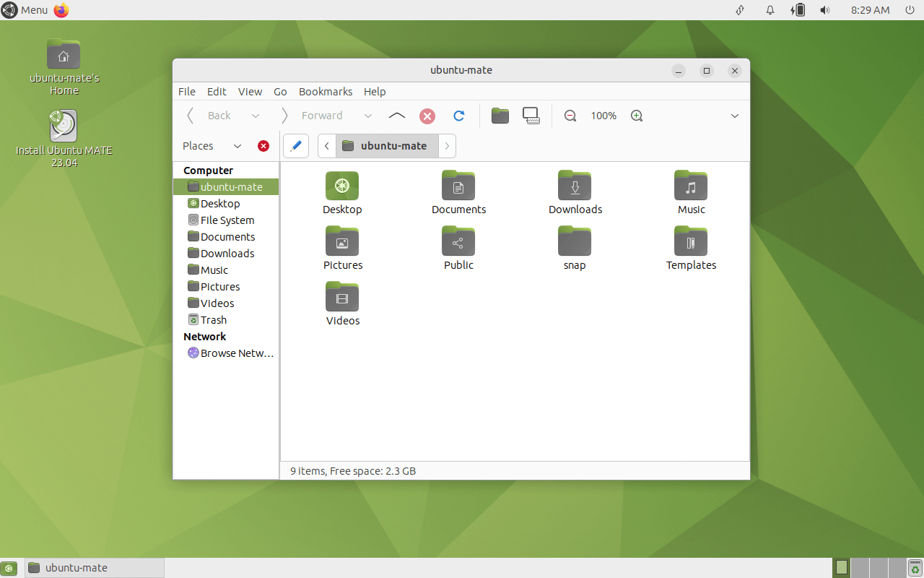Toggle show desktop button in bottom panel
This screenshot has height=578, width=924.
[x=9, y=568]
